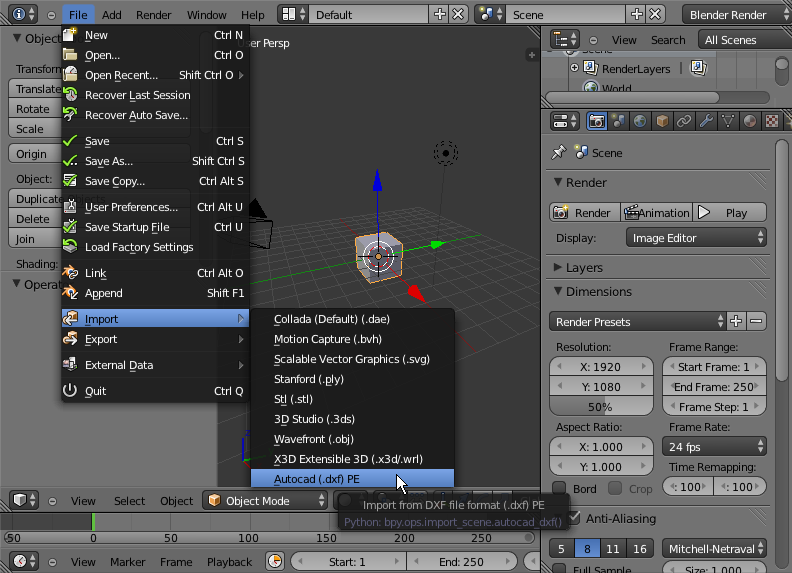Click the End Frame: 250 field

tap(714, 387)
